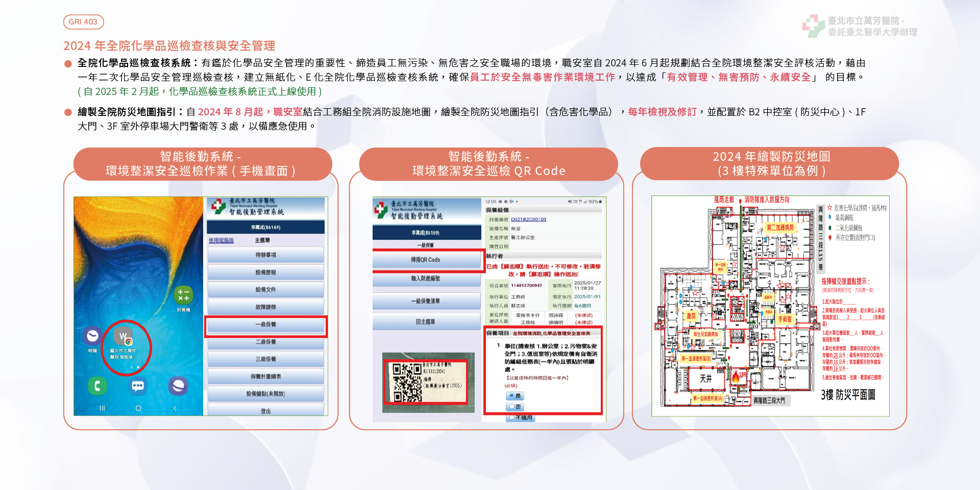
Task: Click red location pin legend icon
Action: (x=830, y=238)
